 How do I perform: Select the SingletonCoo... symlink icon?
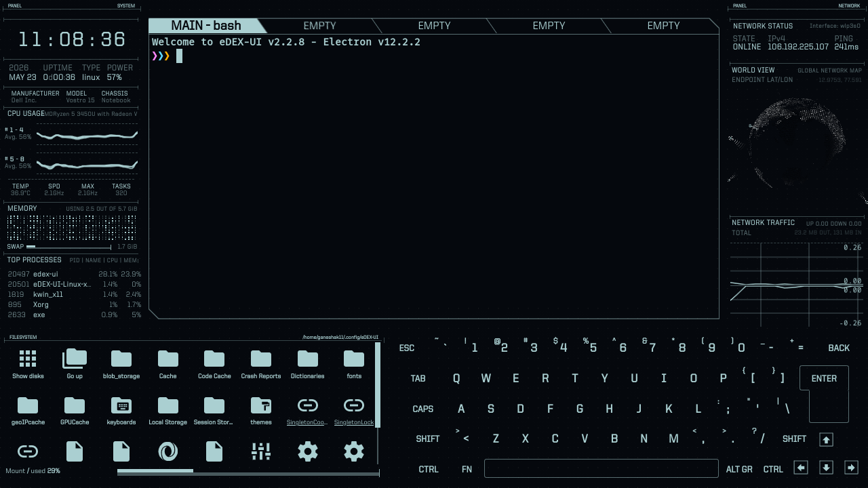click(308, 405)
